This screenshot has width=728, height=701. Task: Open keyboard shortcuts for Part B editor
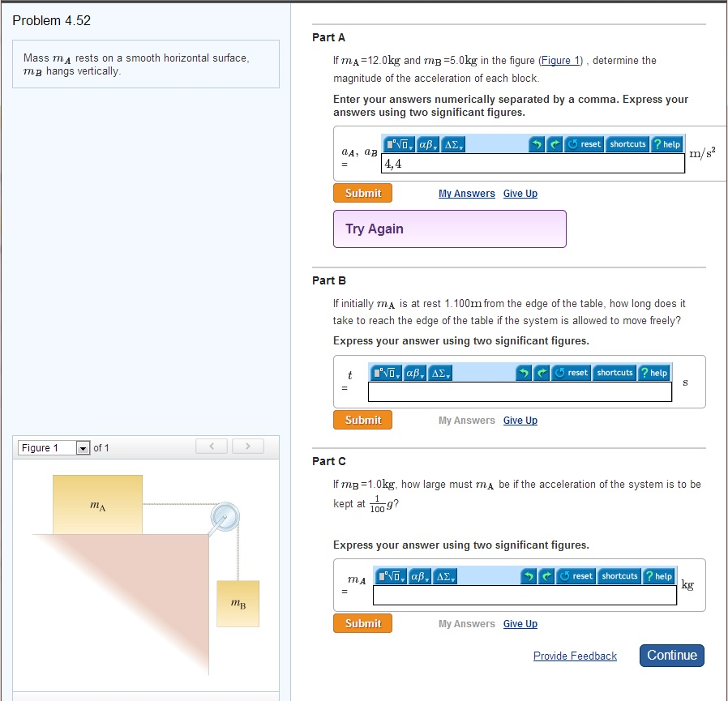614,373
